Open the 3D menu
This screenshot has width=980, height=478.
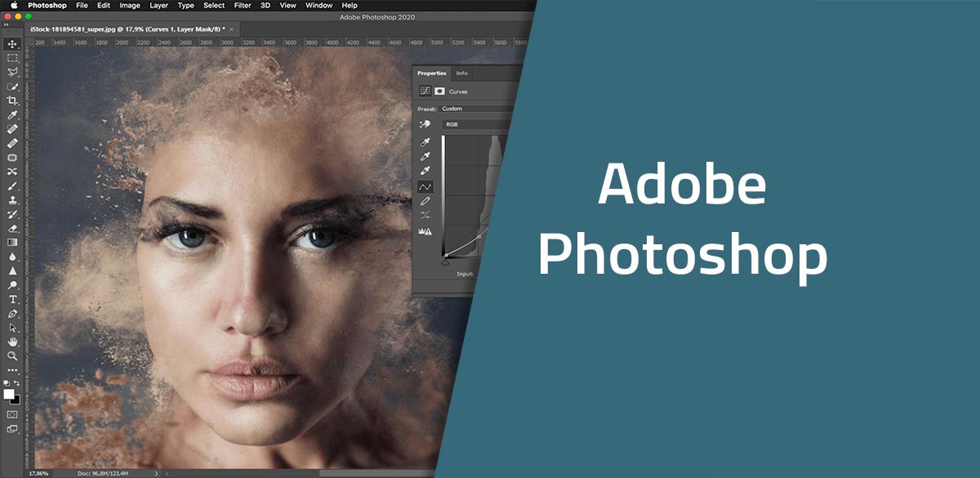pyautogui.click(x=265, y=5)
